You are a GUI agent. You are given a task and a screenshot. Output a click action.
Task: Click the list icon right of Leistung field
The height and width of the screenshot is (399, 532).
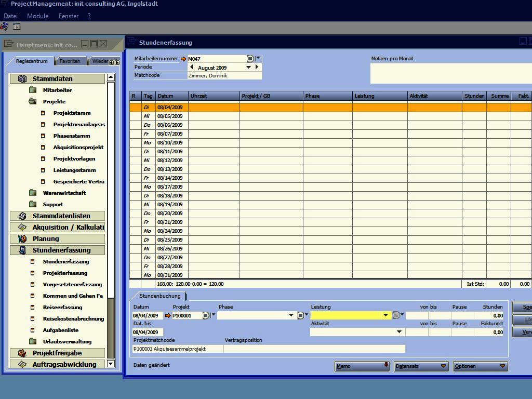pos(396,315)
